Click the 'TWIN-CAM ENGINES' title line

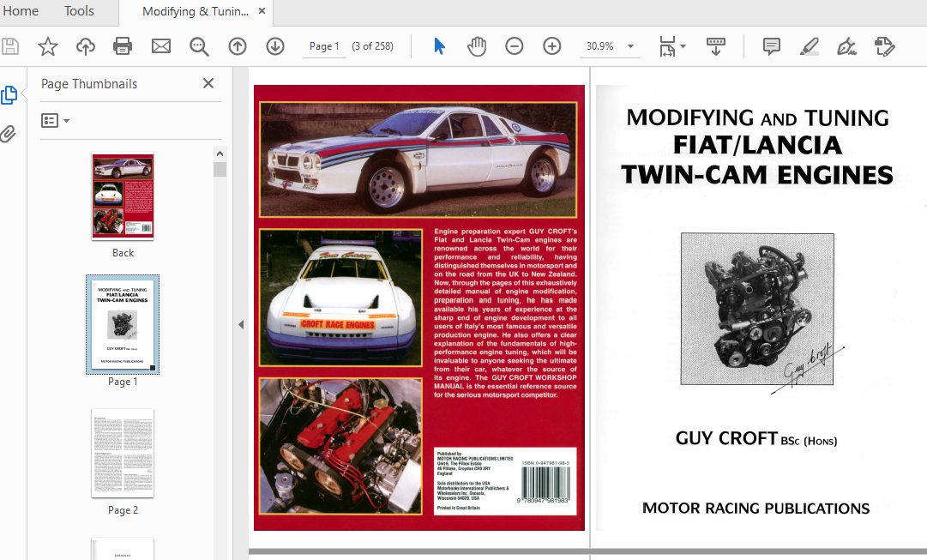pyautogui.click(x=757, y=175)
